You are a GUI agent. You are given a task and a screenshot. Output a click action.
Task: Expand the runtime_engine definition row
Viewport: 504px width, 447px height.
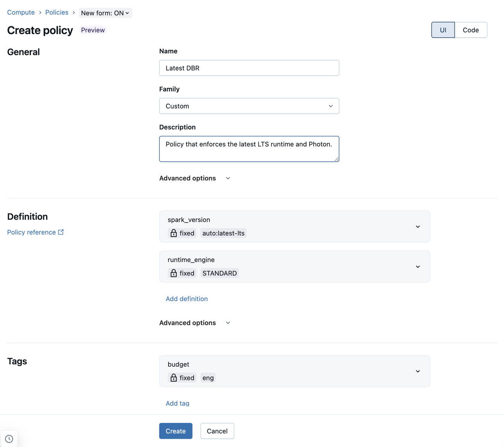tap(418, 266)
